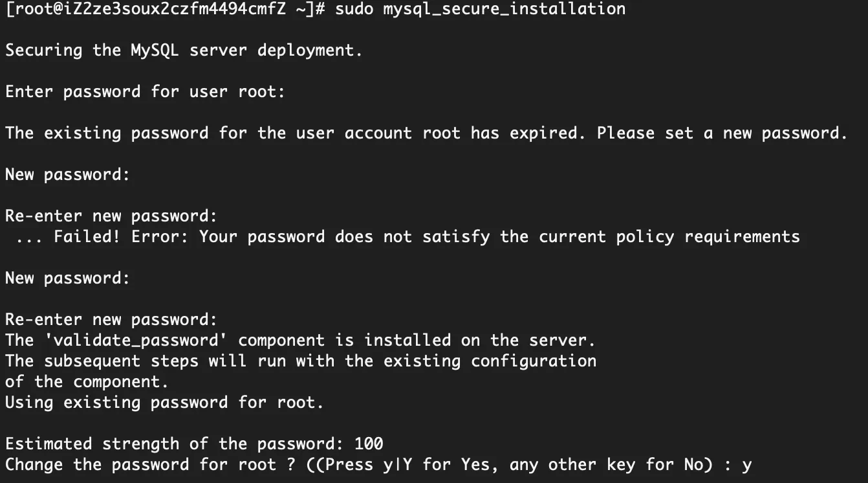The height and width of the screenshot is (483, 868).
Task: Click the "Using existing password for root." line
Action: 164,403
